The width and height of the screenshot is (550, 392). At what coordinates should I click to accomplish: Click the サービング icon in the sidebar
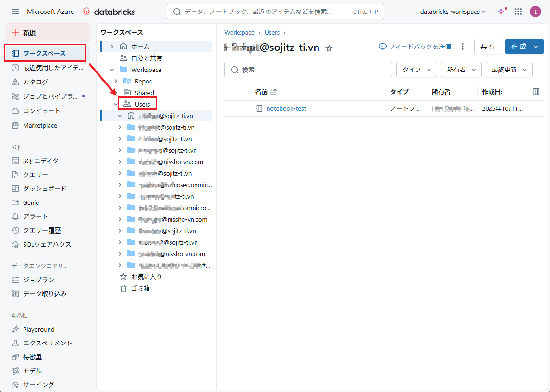tap(15, 385)
